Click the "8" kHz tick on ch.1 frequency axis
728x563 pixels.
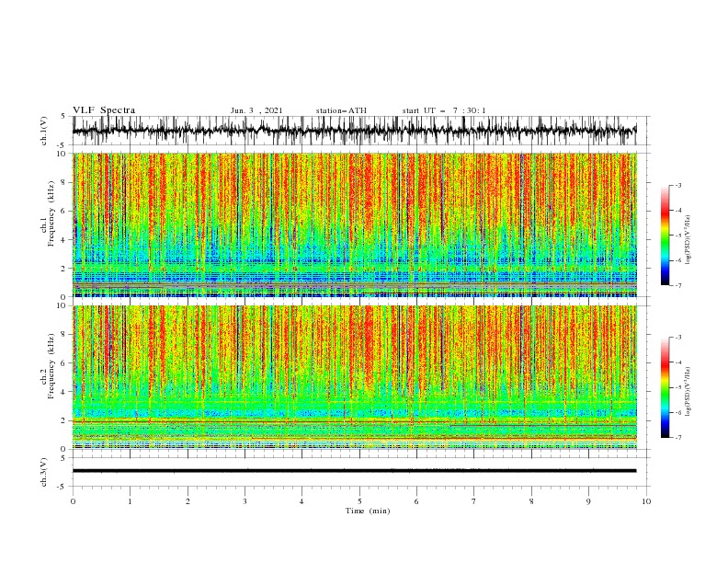(64, 182)
